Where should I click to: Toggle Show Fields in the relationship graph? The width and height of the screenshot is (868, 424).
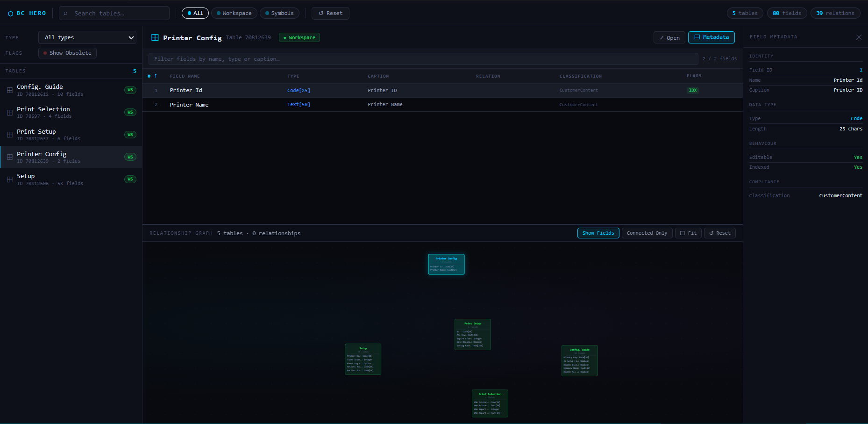tap(598, 233)
